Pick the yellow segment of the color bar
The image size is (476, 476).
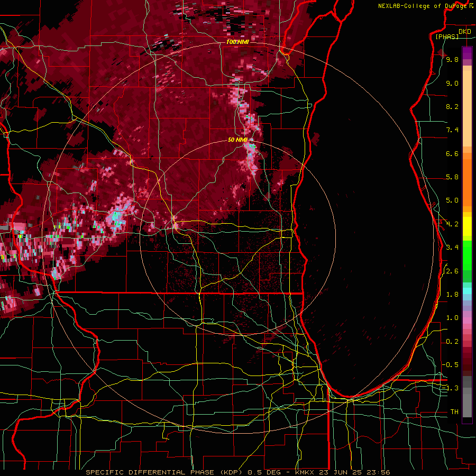[x=467, y=226]
